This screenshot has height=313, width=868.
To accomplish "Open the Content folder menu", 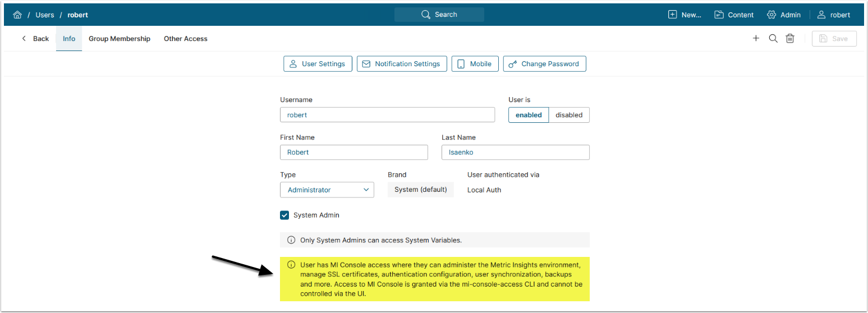I will tap(734, 15).
